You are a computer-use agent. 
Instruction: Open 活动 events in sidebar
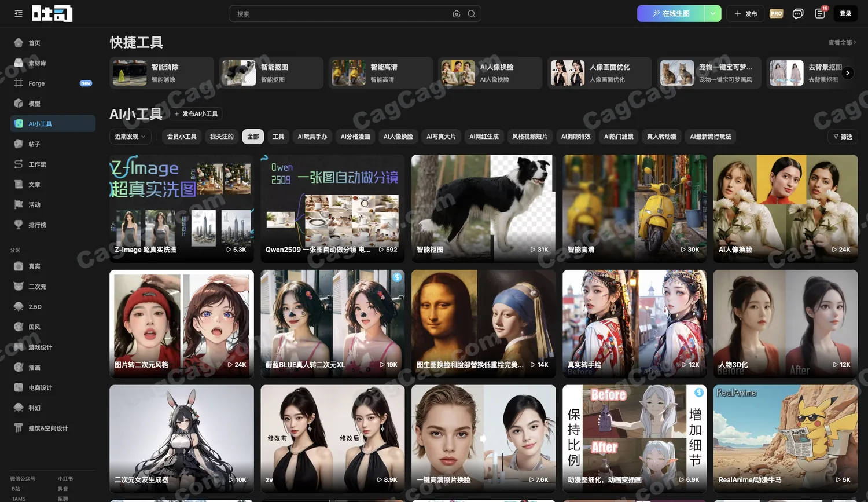point(53,205)
